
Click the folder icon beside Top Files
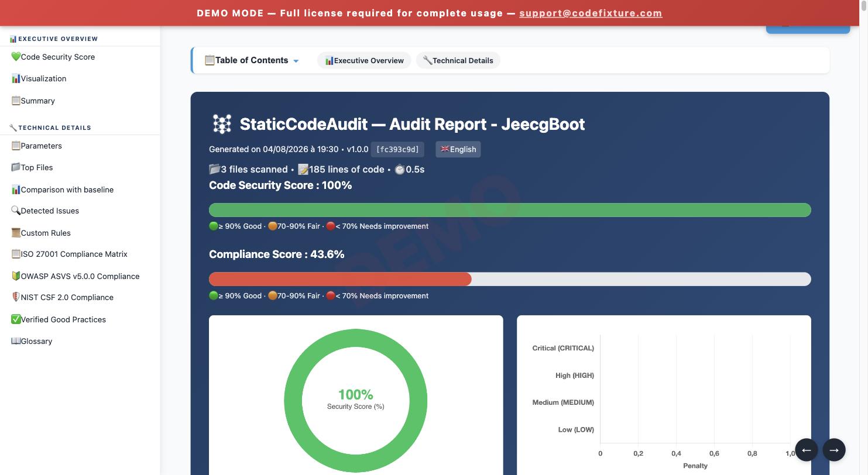(16, 167)
